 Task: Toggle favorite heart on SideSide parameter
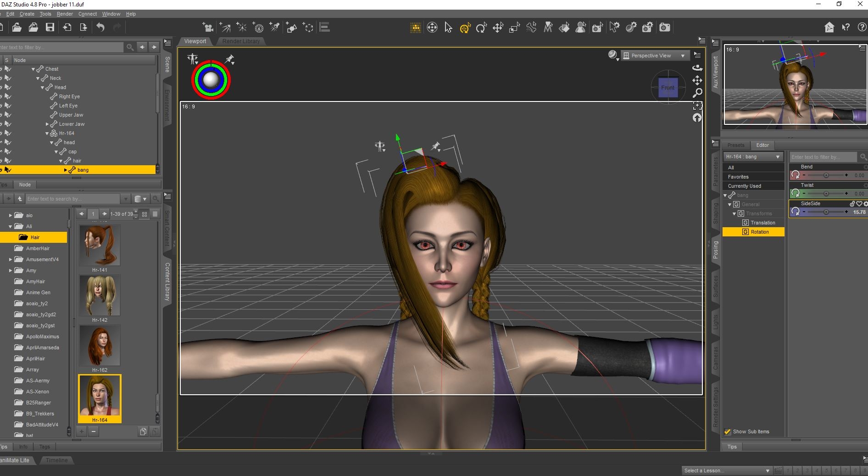coord(859,204)
